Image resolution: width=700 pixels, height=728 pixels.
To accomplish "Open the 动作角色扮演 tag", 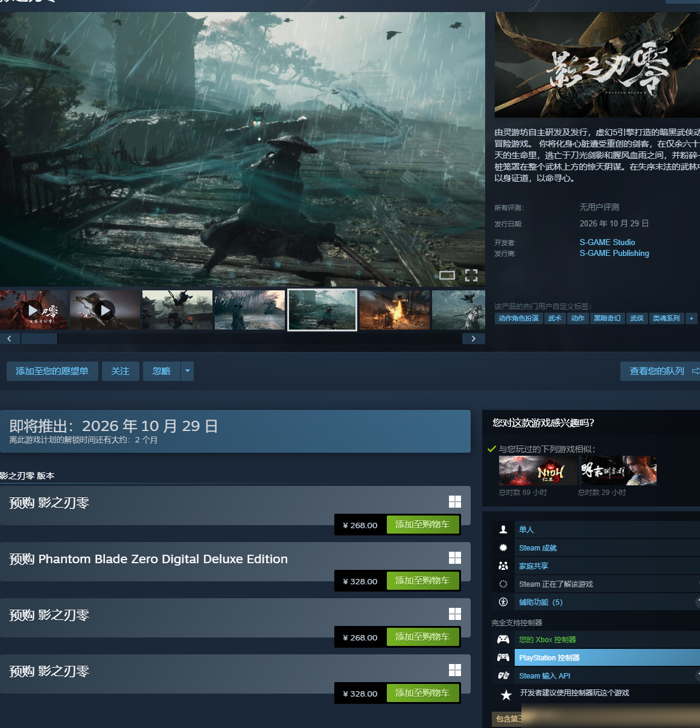I will [518, 318].
